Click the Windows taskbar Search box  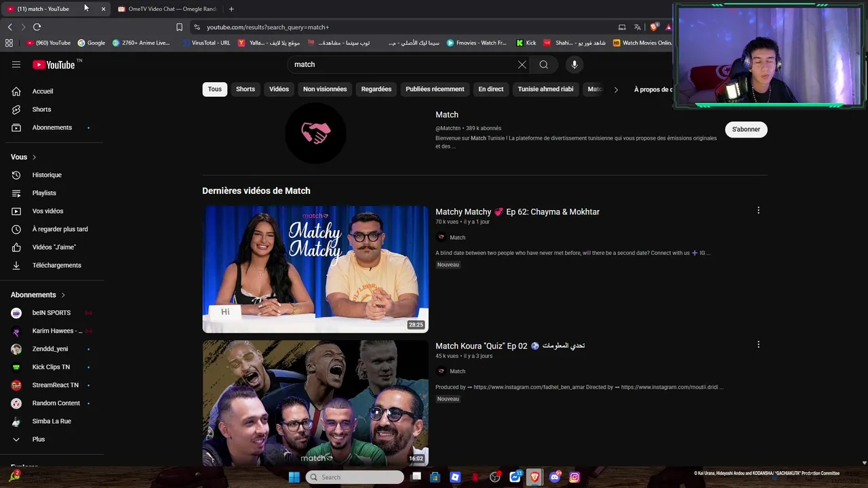[355, 477]
